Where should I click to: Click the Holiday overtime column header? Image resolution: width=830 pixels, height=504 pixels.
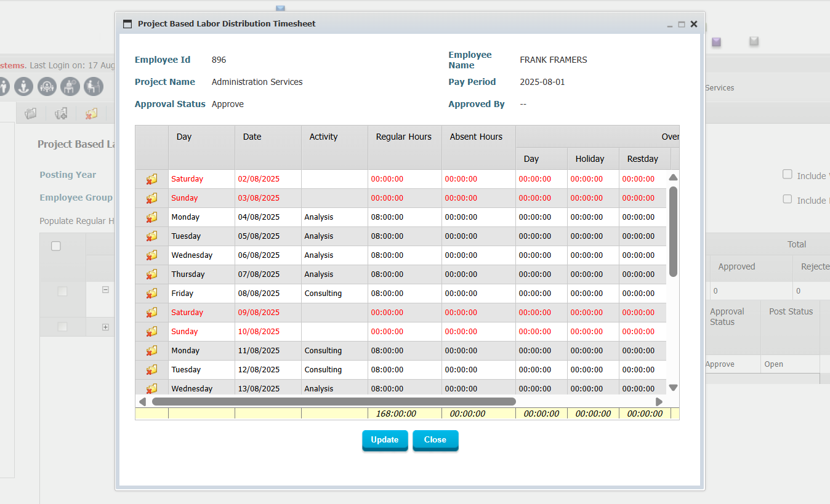coord(593,159)
